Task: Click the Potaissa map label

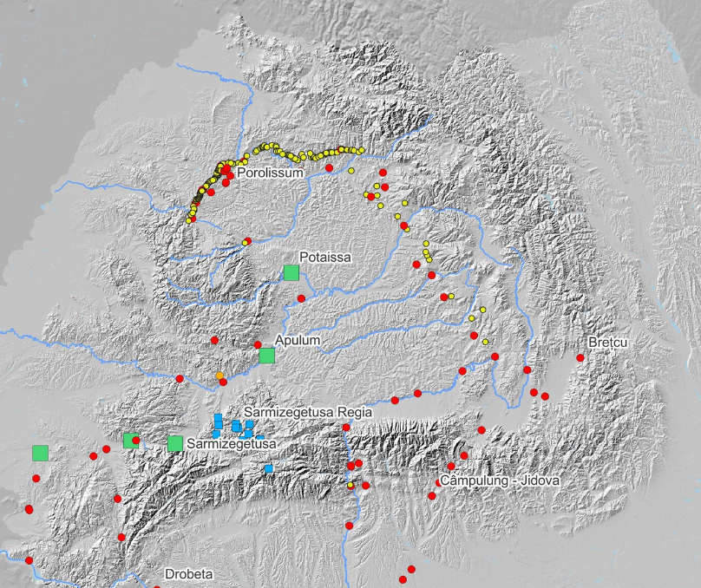Action: pyautogui.click(x=325, y=258)
